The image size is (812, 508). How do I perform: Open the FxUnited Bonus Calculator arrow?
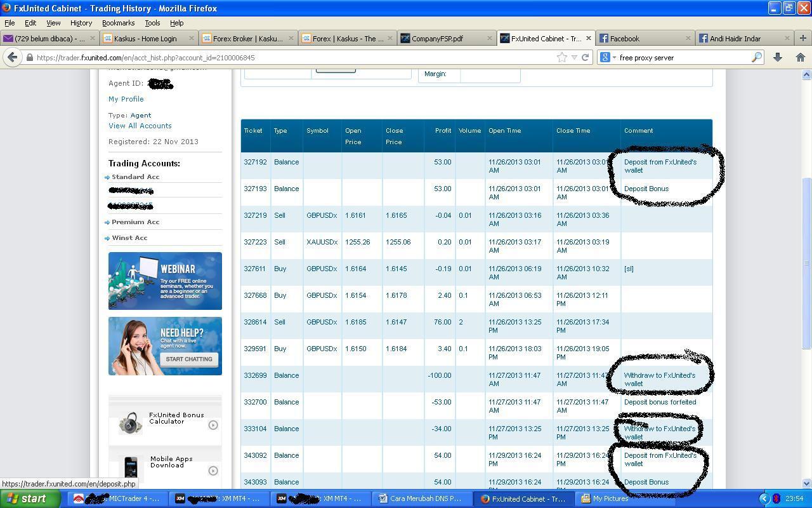(213, 425)
